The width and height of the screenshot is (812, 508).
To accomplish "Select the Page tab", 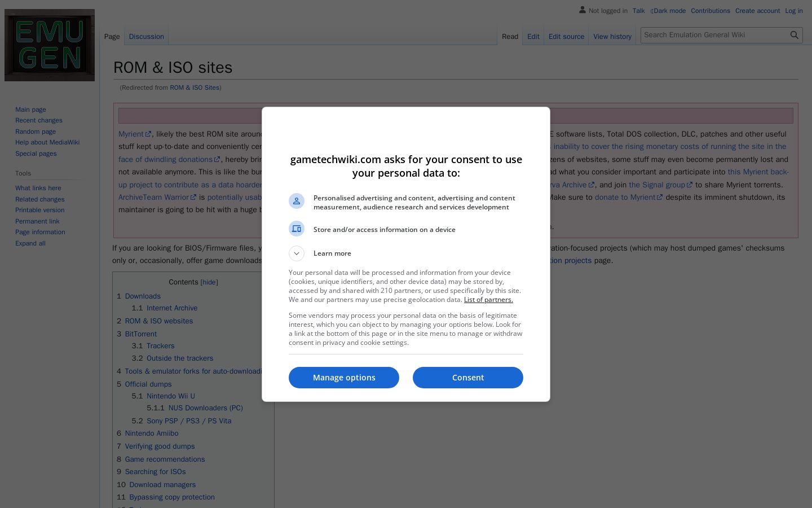I will click(112, 37).
